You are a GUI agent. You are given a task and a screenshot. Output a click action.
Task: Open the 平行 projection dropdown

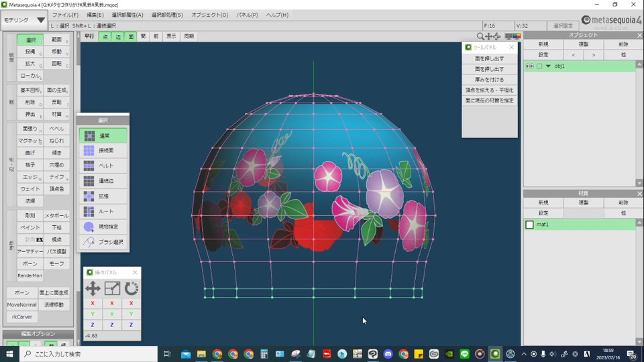89,36
